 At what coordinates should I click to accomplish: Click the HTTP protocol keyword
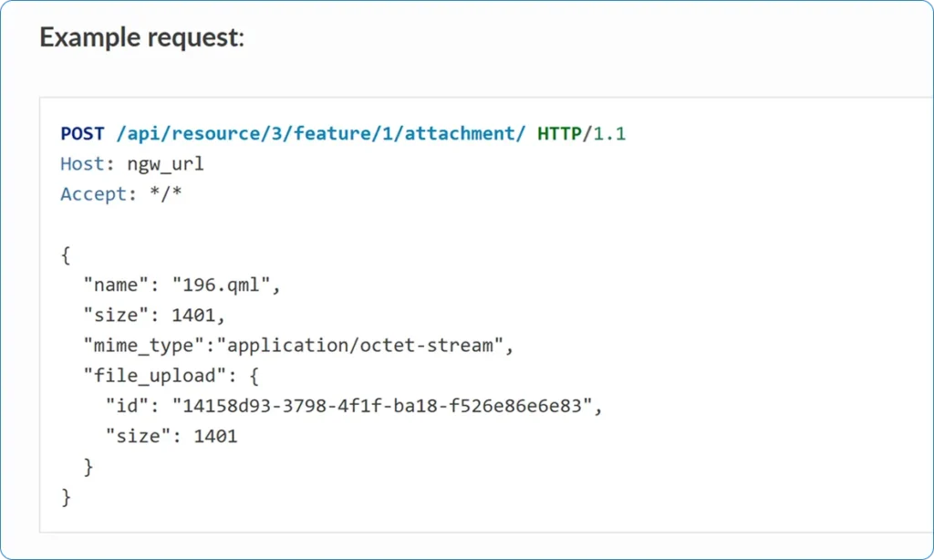[560, 134]
